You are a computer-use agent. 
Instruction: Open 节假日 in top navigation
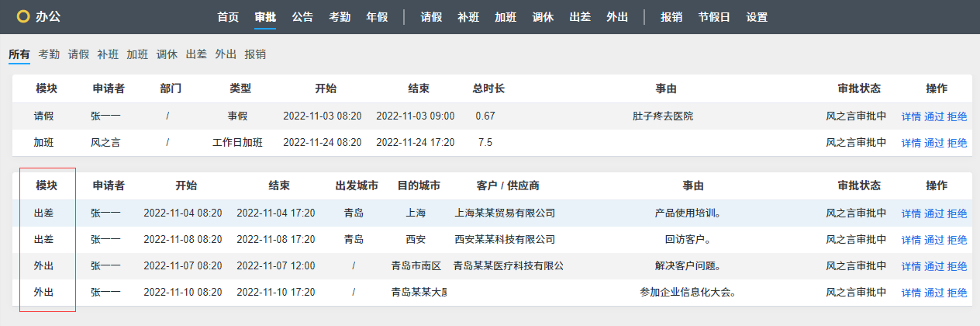coord(714,17)
